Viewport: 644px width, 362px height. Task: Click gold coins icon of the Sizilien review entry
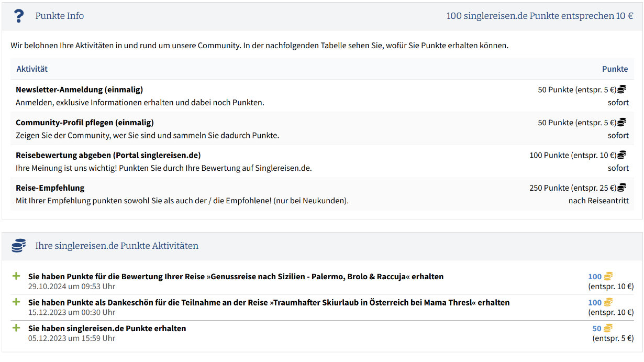pyautogui.click(x=608, y=277)
